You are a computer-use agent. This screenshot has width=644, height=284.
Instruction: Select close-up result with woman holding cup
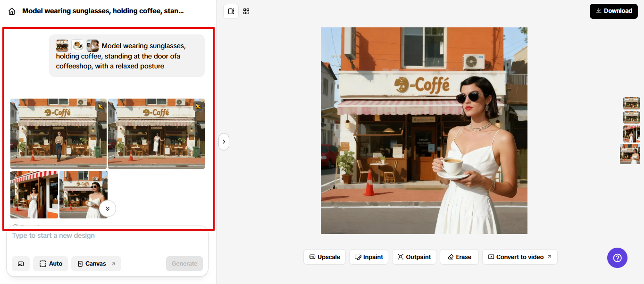coord(83,194)
